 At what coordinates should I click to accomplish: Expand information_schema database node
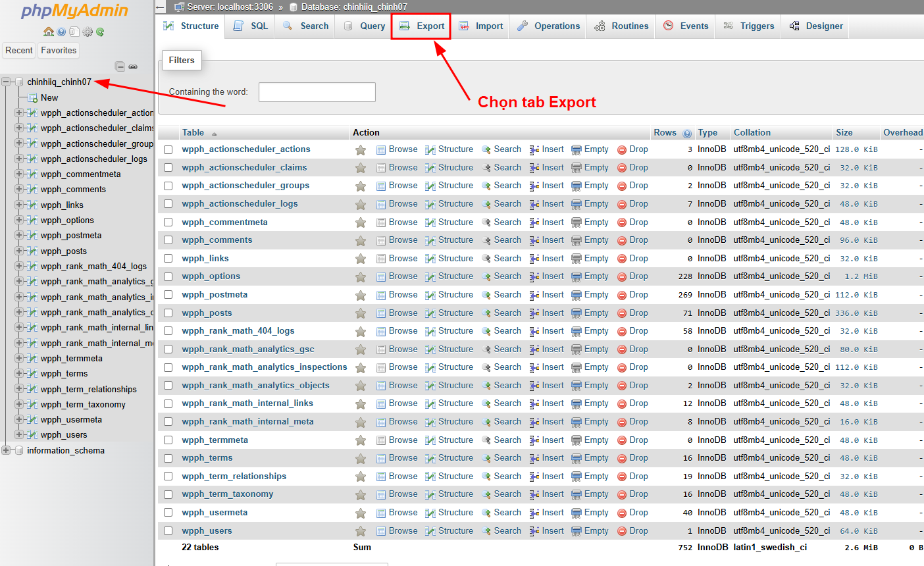(x=6, y=450)
